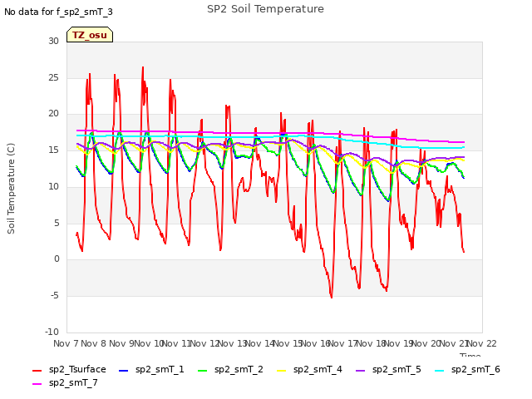This screenshot has width=532, height=399.
Task: Click the 30 y-axis tick label
Action: [x=53, y=41]
